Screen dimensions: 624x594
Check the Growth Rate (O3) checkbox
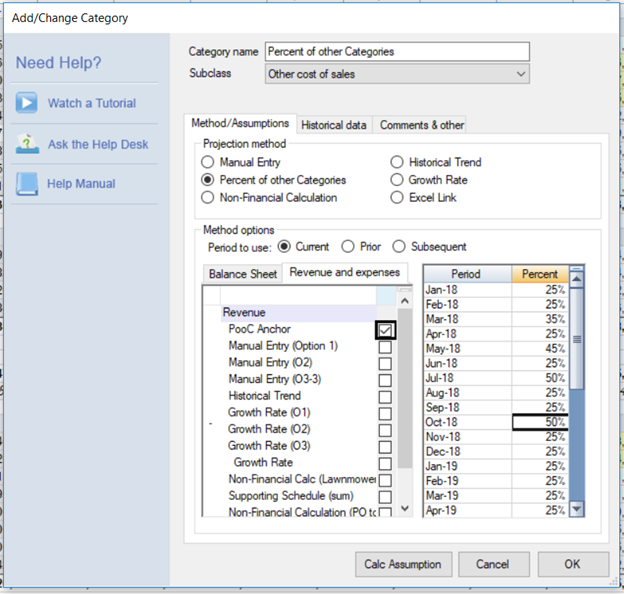385,447
